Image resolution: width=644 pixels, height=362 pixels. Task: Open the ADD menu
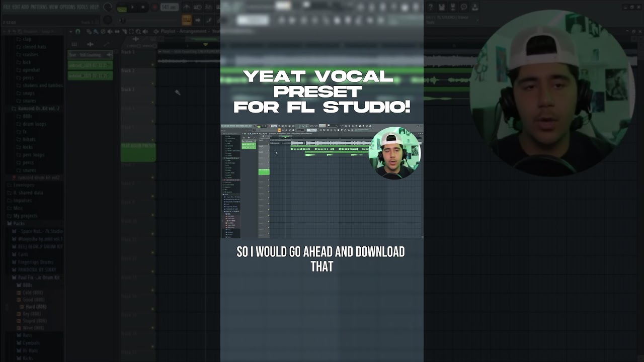point(25,7)
